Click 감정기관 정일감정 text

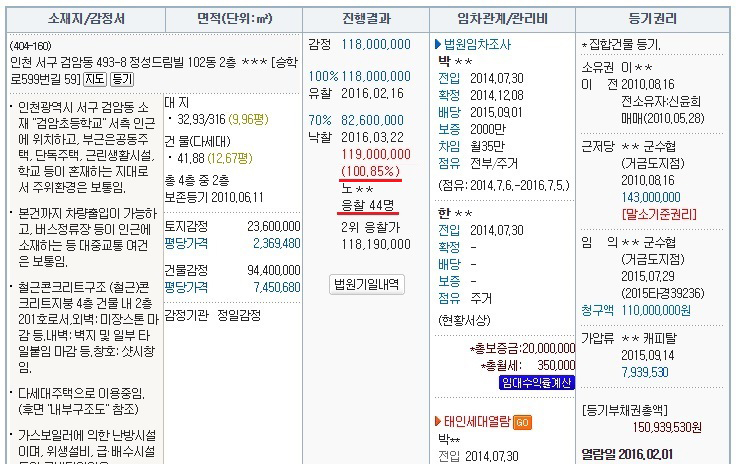click(x=212, y=315)
